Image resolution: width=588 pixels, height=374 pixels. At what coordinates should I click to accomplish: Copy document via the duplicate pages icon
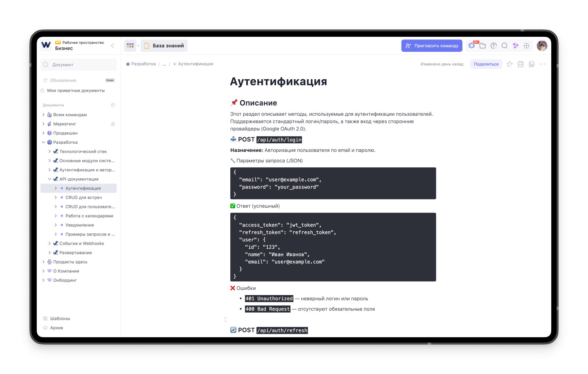click(532, 64)
